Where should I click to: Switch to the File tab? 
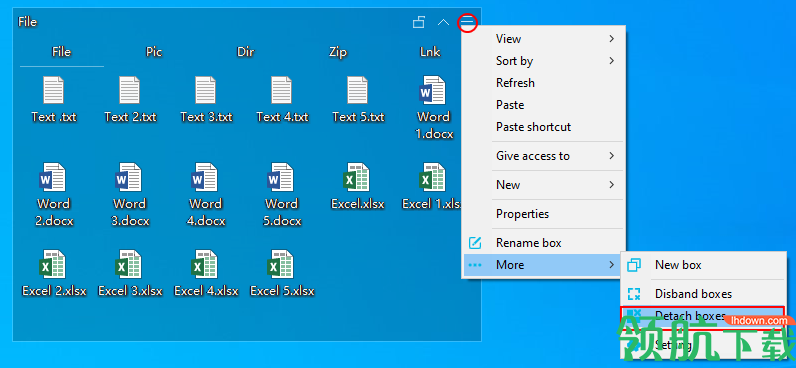click(x=61, y=52)
